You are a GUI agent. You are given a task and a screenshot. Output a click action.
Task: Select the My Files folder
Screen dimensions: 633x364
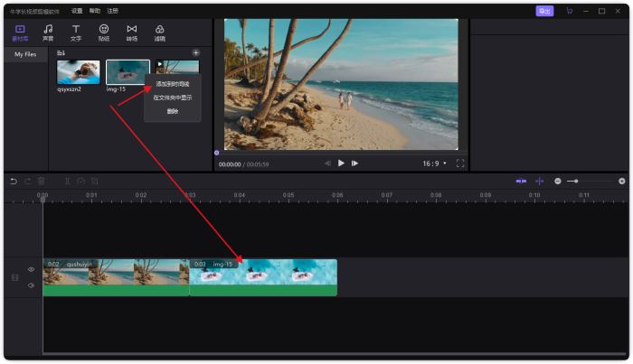click(25, 54)
